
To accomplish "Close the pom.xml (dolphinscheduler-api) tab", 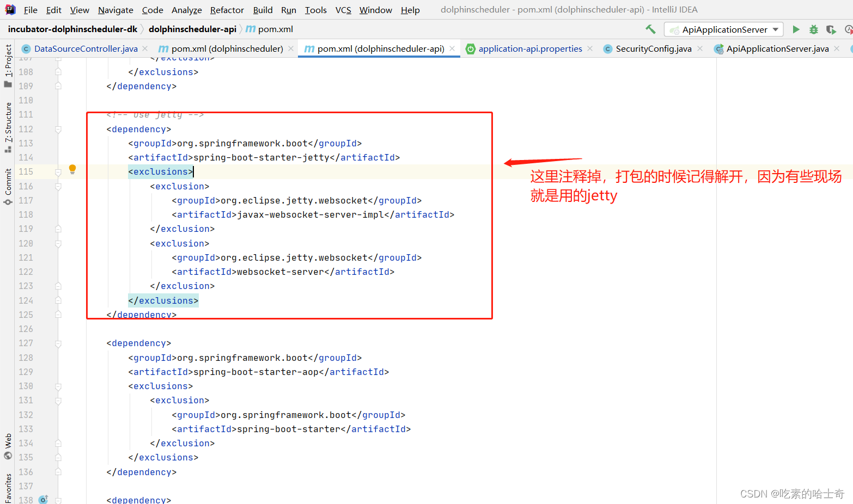I will click(452, 48).
